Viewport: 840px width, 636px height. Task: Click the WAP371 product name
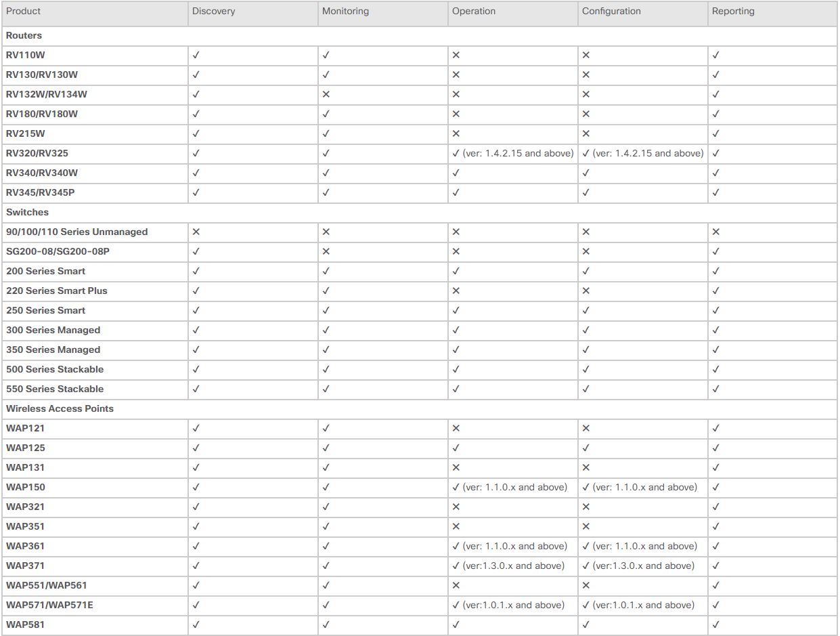25,566
